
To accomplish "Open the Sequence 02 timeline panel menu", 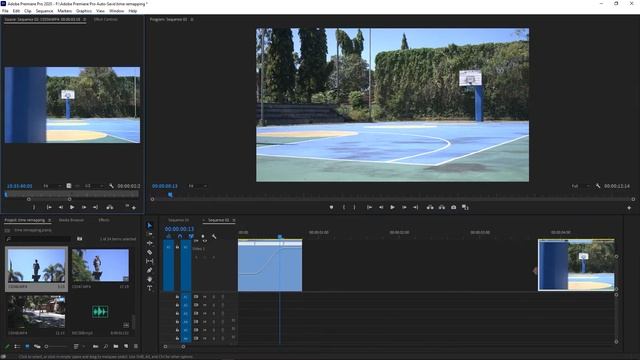I will point(234,220).
